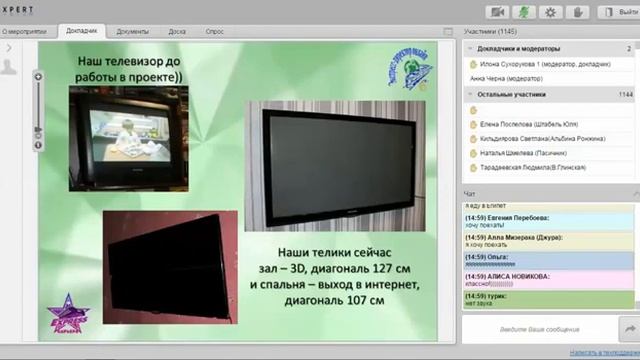Click hand icon beside Елена Поспелова
Screen dimensions: 640x360
point(473,124)
